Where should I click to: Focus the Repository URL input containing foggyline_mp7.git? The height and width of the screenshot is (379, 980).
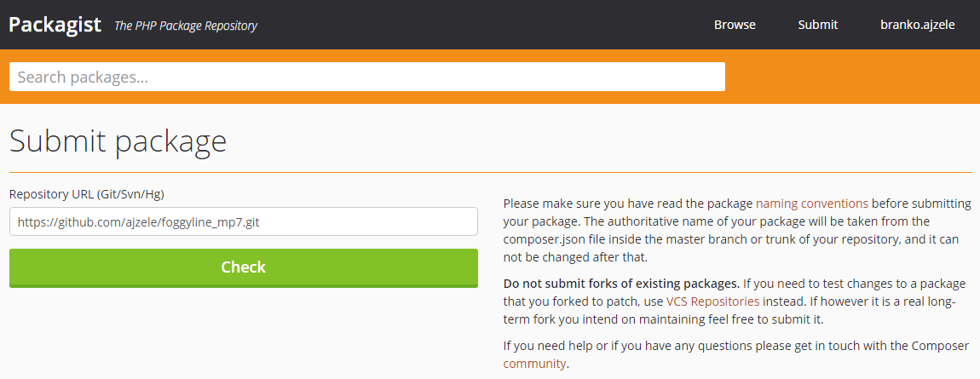244,221
